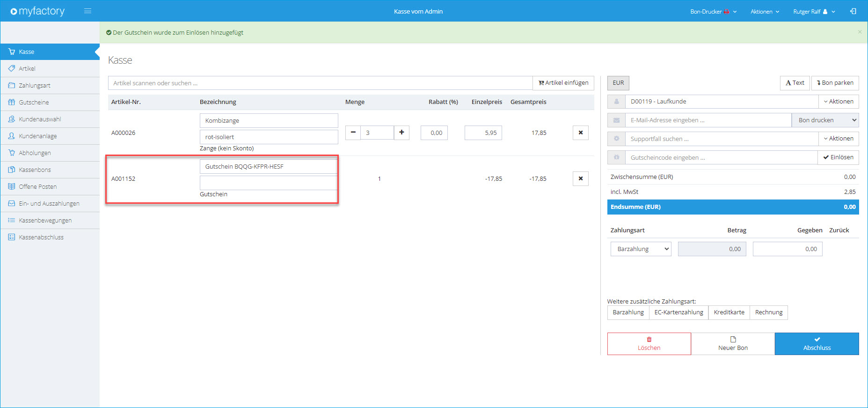Select Kasse in the sidebar
The width and height of the screenshot is (868, 408).
click(50, 52)
